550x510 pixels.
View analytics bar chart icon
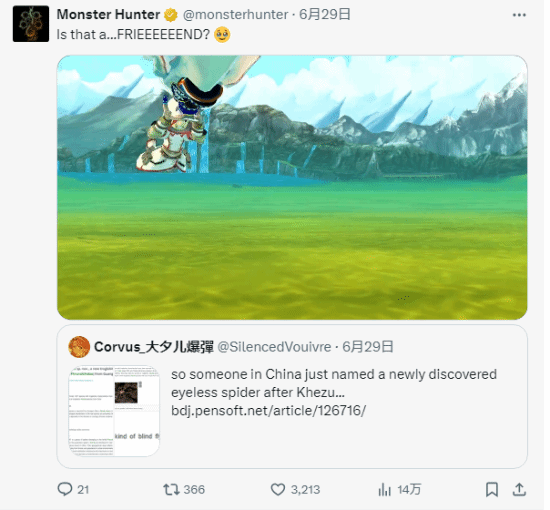[x=384, y=489]
